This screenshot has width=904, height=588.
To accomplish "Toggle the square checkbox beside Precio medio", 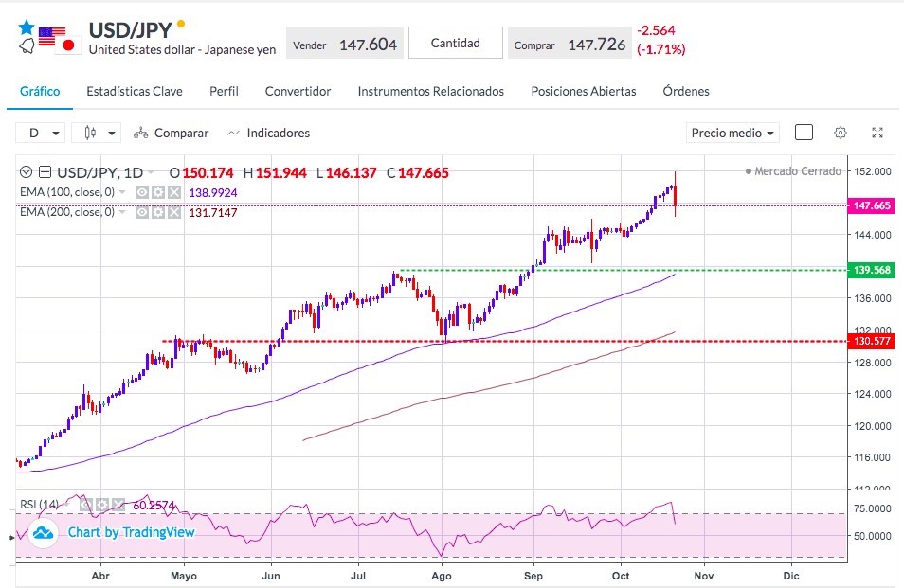I will [804, 133].
